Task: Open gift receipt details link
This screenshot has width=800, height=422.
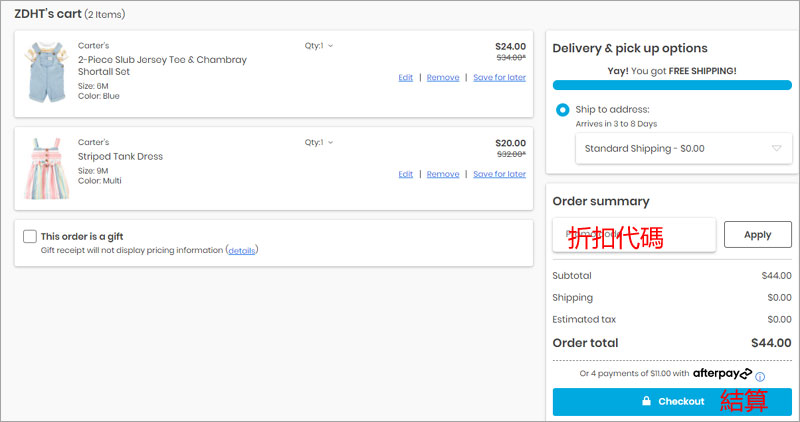Action: click(241, 251)
